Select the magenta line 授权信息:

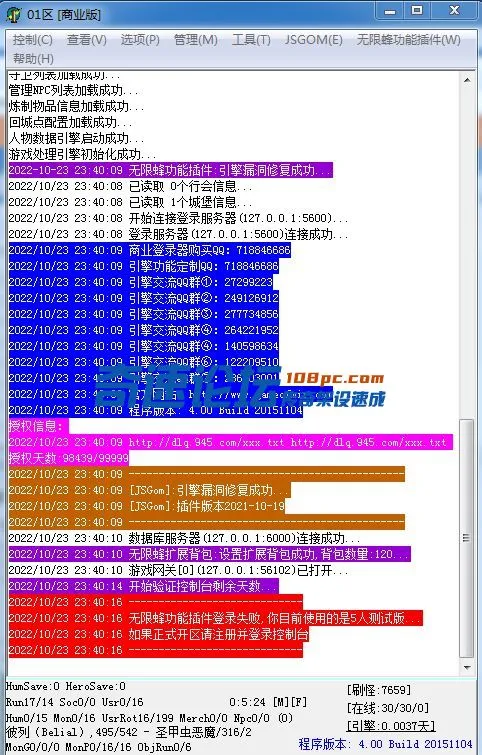click(x=39, y=426)
